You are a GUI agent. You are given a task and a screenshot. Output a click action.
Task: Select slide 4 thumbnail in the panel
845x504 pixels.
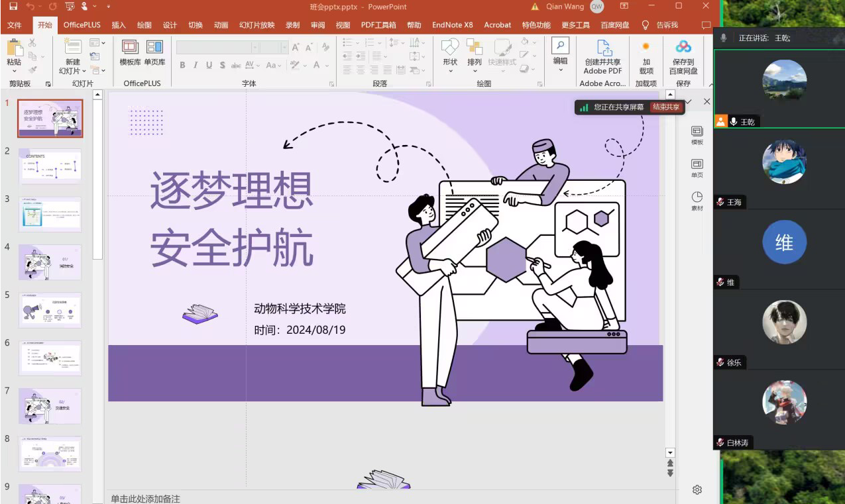(50, 262)
